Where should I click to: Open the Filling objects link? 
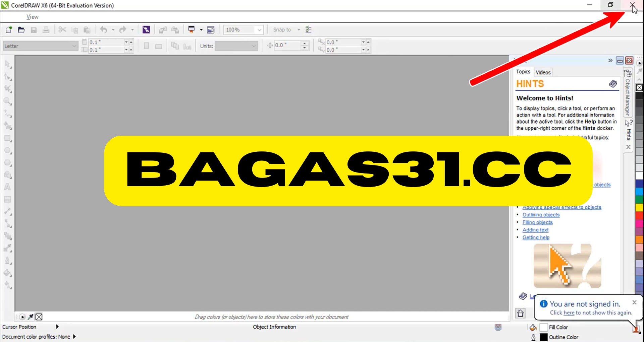537,222
